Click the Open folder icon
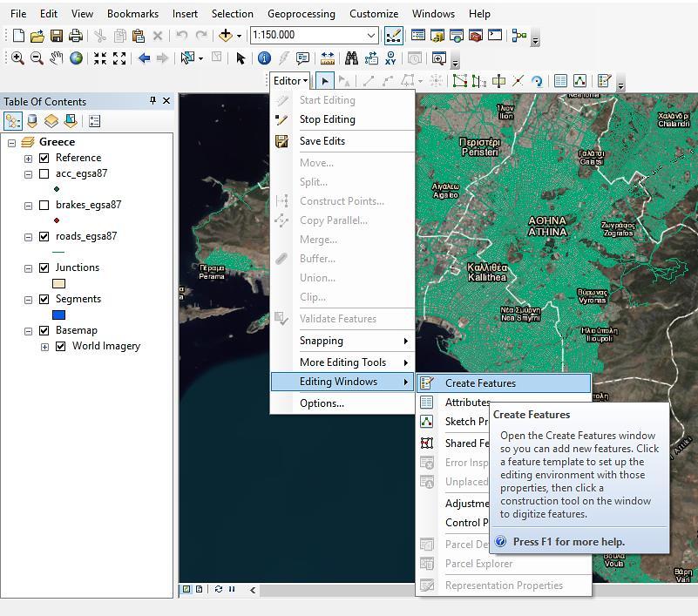 37,35
